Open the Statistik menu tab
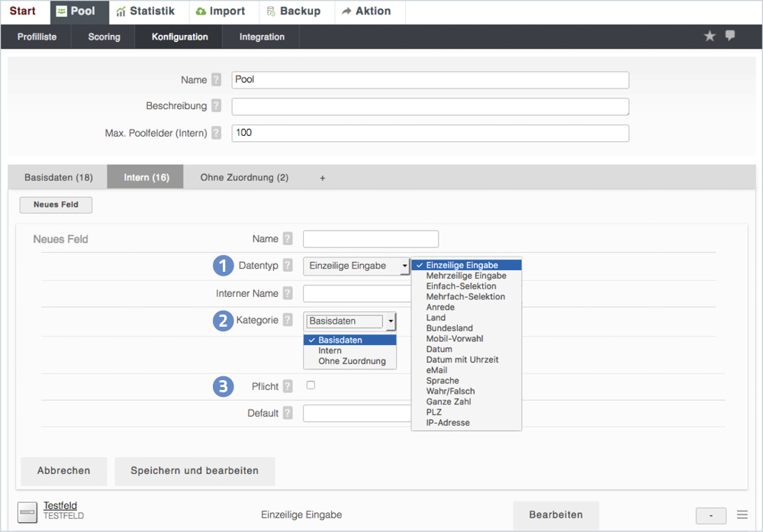This screenshot has width=763, height=532. click(145, 11)
